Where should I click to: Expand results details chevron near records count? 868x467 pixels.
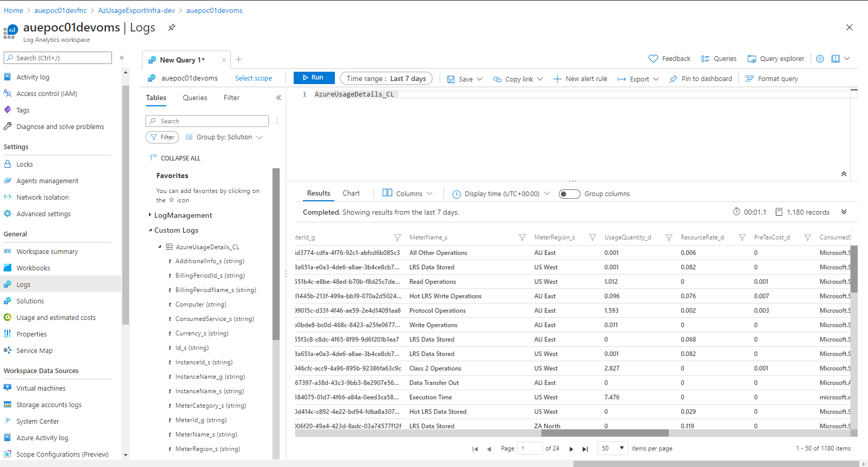coord(844,212)
